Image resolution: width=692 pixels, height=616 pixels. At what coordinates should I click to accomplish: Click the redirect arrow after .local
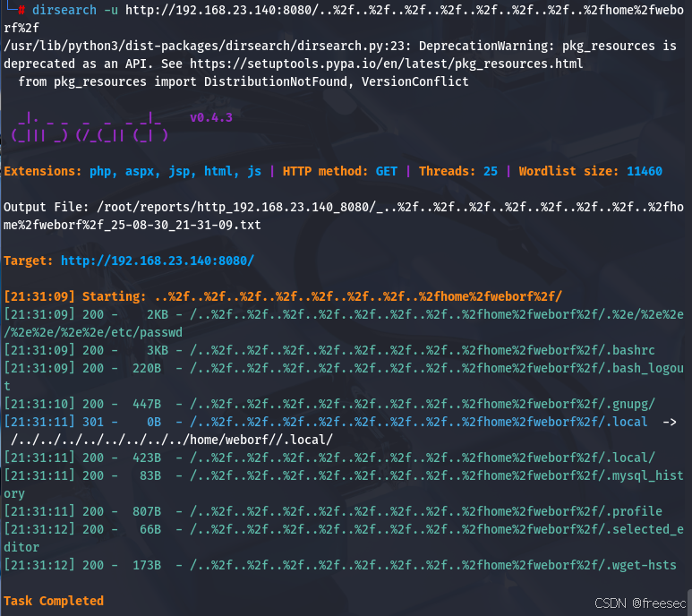(x=669, y=423)
